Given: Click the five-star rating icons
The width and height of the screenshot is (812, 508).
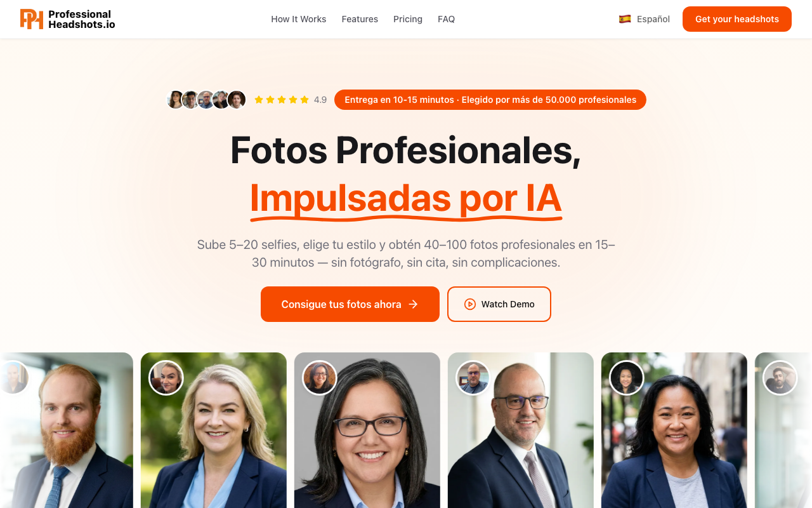Looking at the screenshot, I should click(282, 100).
